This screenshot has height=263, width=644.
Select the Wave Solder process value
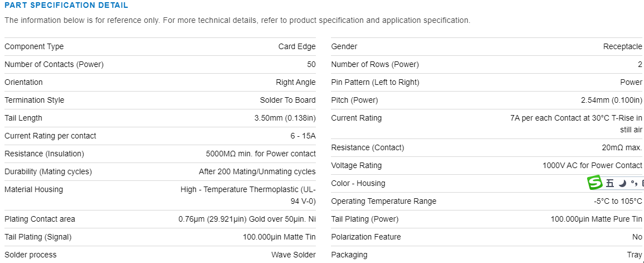[294, 255]
